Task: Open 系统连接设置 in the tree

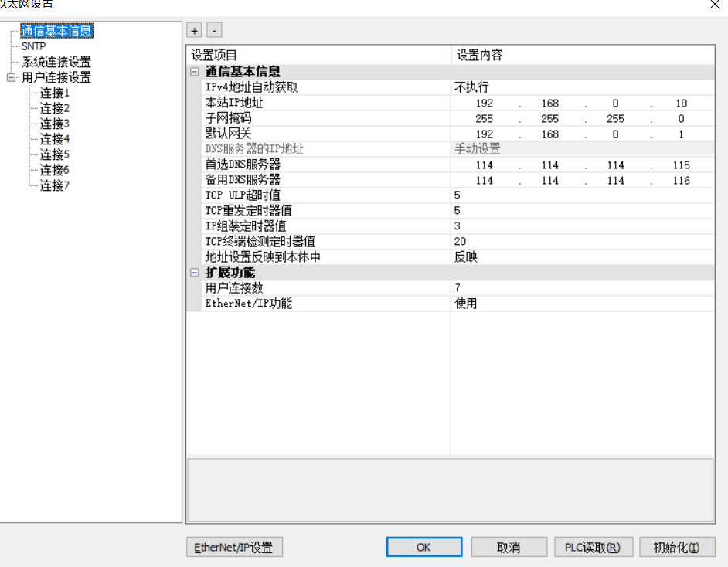Action: (x=56, y=62)
